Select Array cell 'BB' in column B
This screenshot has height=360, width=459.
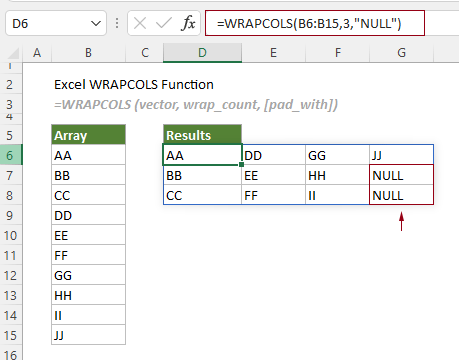88,175
